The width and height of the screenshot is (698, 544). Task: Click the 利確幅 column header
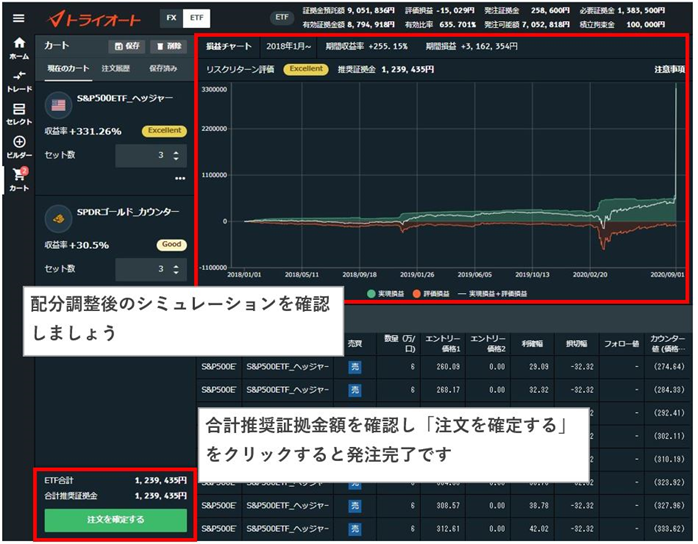(532, 344)
